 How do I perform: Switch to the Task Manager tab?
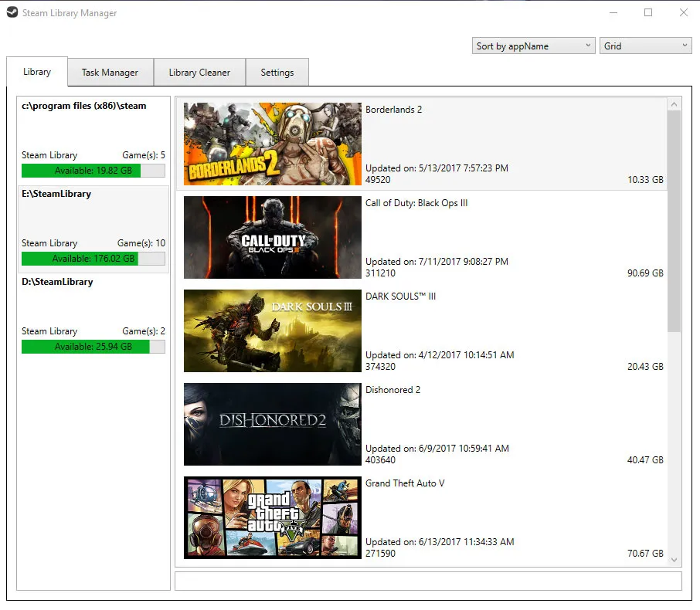pos(110,73)
